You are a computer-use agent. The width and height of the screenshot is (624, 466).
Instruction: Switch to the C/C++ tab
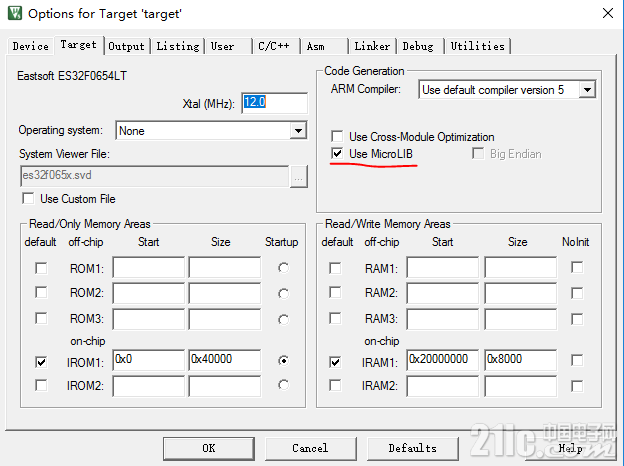coord(277,46)
